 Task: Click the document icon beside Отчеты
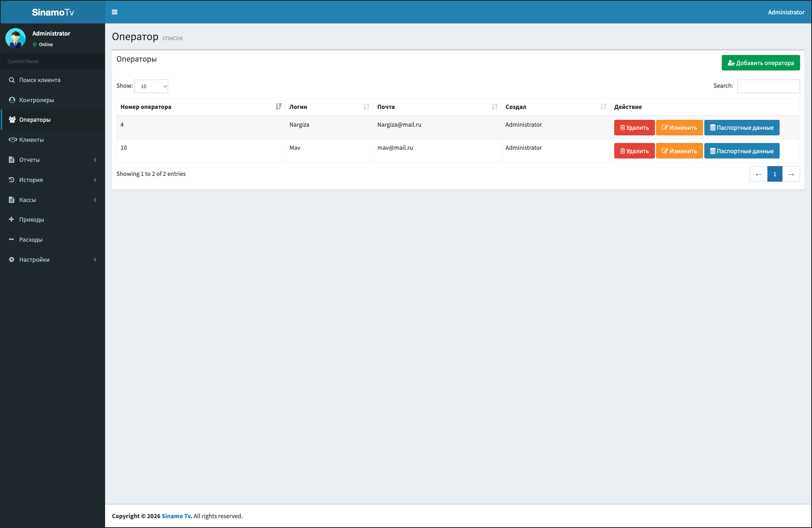tap(11, 160)
